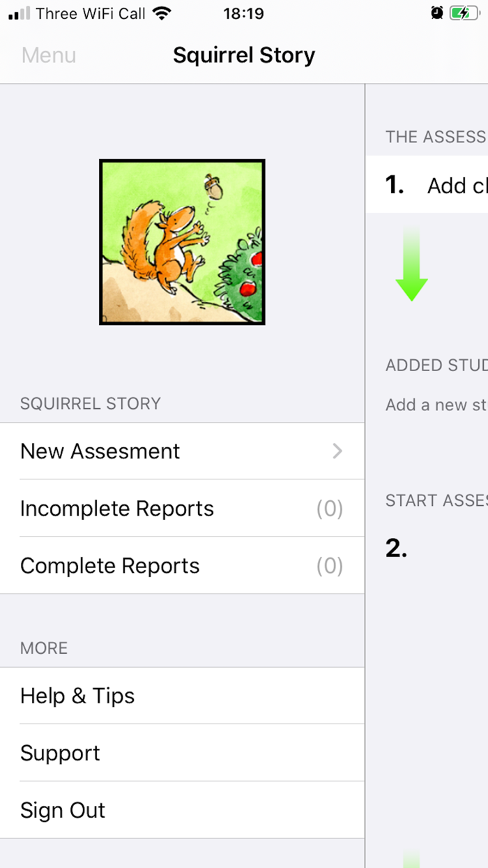Viewport: 488px width, 868px height.
Task: Open the Menu item in the navigation bar
Action: click(x=48, y=55)
